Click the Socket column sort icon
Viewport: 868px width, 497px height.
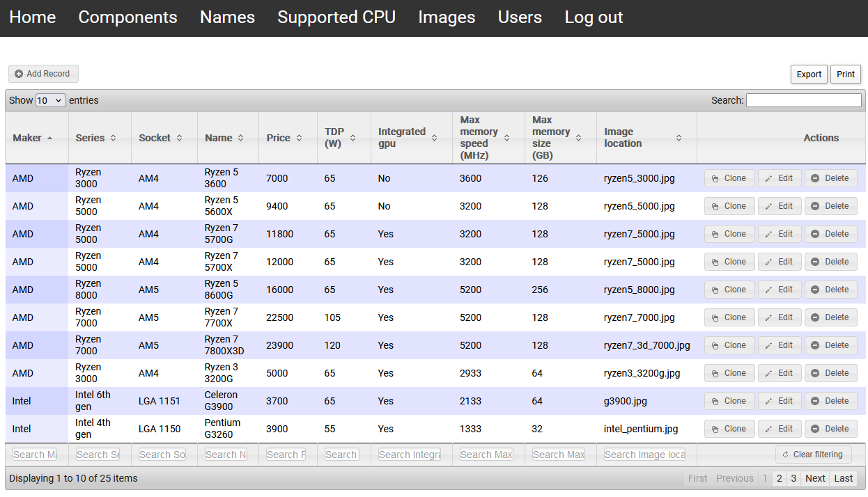[x=179, y=138]
